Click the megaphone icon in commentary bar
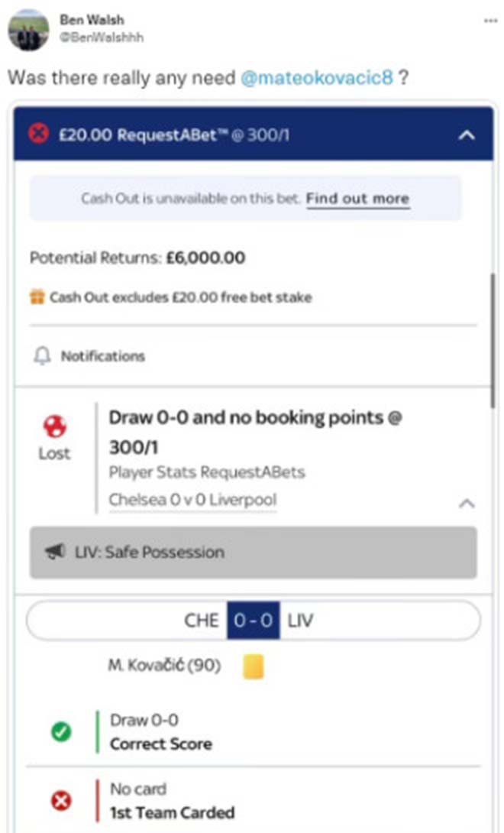Screen dimensions: 504x833 point(55,553)
